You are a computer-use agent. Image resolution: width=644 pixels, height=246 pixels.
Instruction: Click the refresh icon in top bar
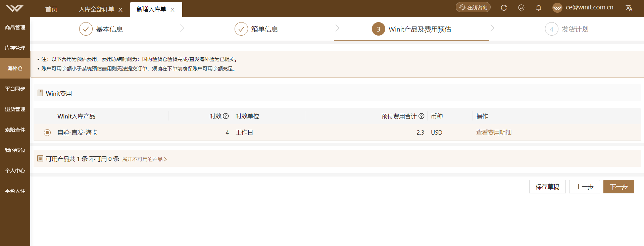pyautogui.click(x=504, y=8)
